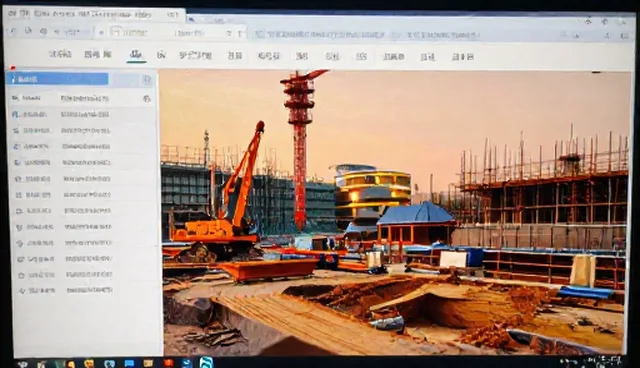This screenshot has height=368, width=640.
Task: Click the icon at the right end of the top list row
Action: coord(147,98)
